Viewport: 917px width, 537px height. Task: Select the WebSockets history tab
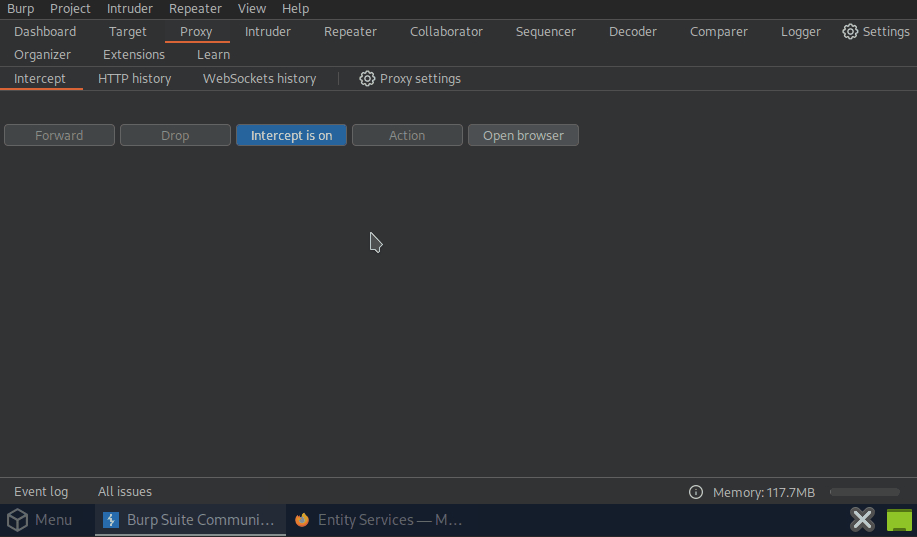pos(259,78)
